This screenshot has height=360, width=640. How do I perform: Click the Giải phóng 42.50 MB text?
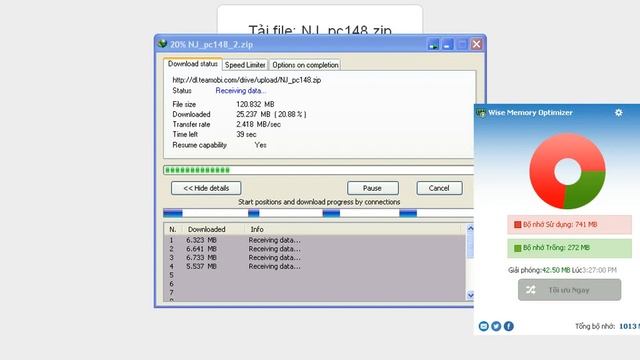(539, 270)
